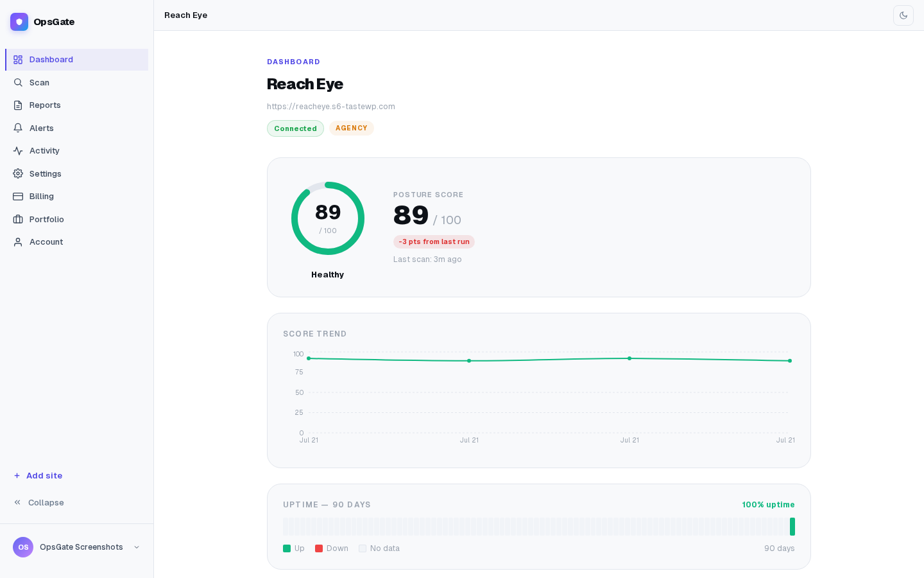
Task: Click the Dashboard grid icon in sidebar
Action: [18, 60]
